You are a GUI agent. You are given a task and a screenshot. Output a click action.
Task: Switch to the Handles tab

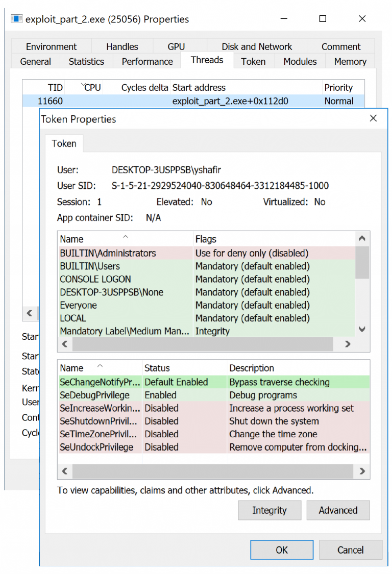click(x=122, y=46)
